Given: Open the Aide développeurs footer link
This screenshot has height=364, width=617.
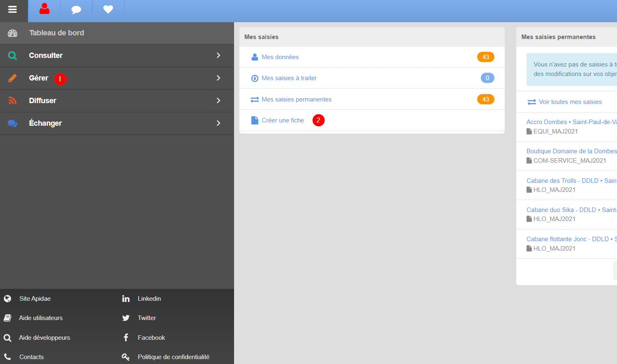Looking at the screenshot, I should click(44, 338).
